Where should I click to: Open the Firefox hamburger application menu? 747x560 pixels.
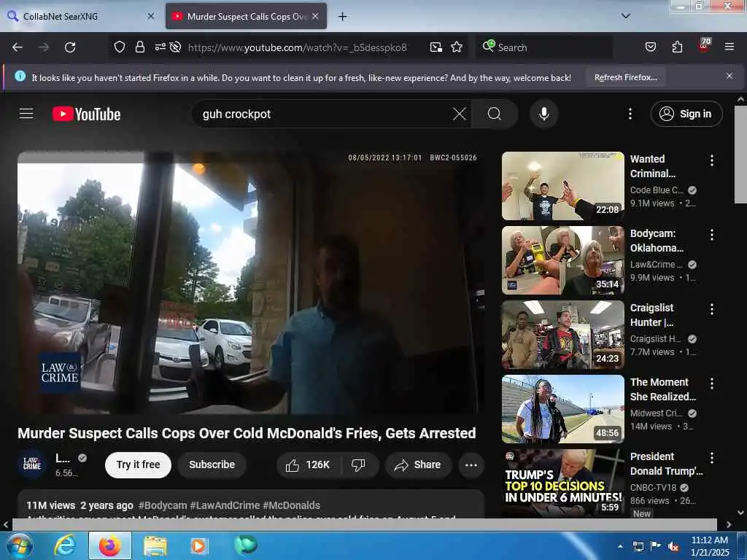click(729, 47)
